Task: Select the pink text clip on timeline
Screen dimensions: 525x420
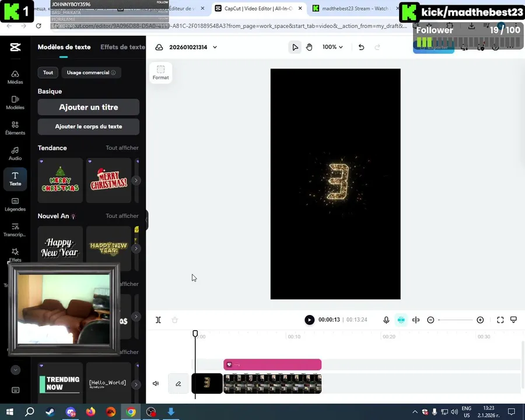Action: coord(272,365)
